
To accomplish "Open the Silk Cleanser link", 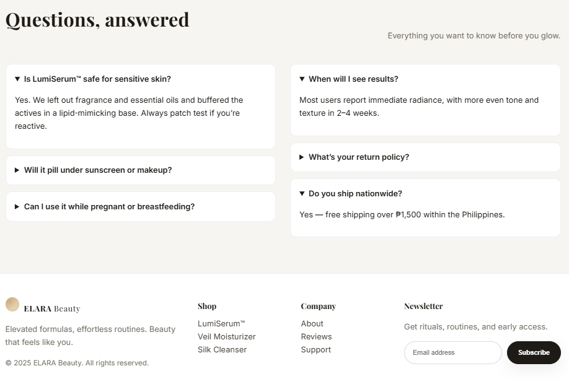I will tap(222, 350).
